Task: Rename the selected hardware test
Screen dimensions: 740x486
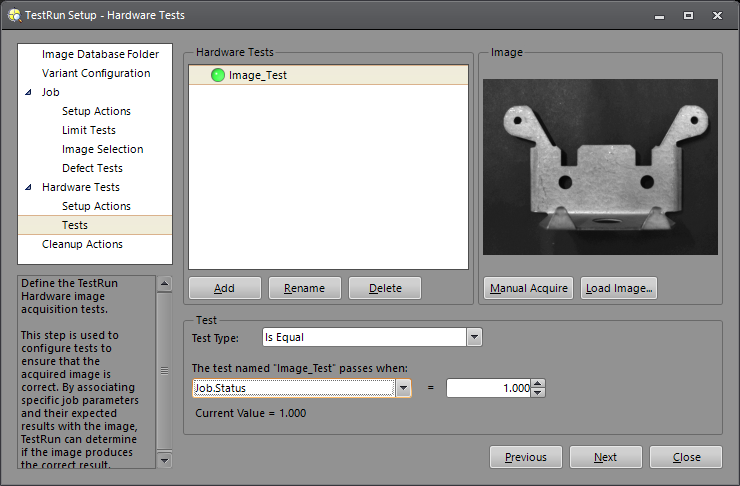Action: click(304, 288)
